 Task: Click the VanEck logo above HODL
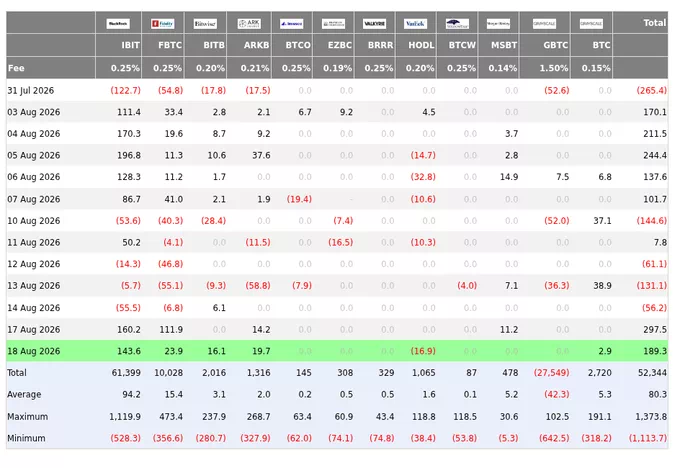(415, 23)
